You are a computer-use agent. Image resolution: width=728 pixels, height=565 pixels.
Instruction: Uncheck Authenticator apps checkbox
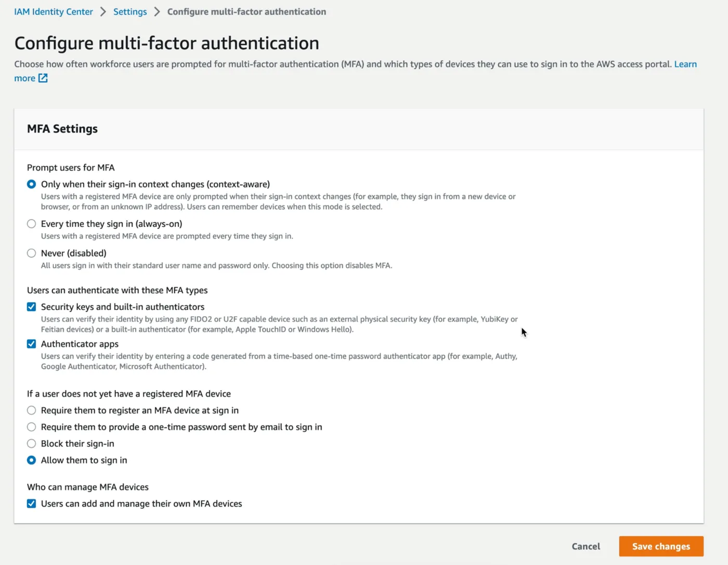32,344
